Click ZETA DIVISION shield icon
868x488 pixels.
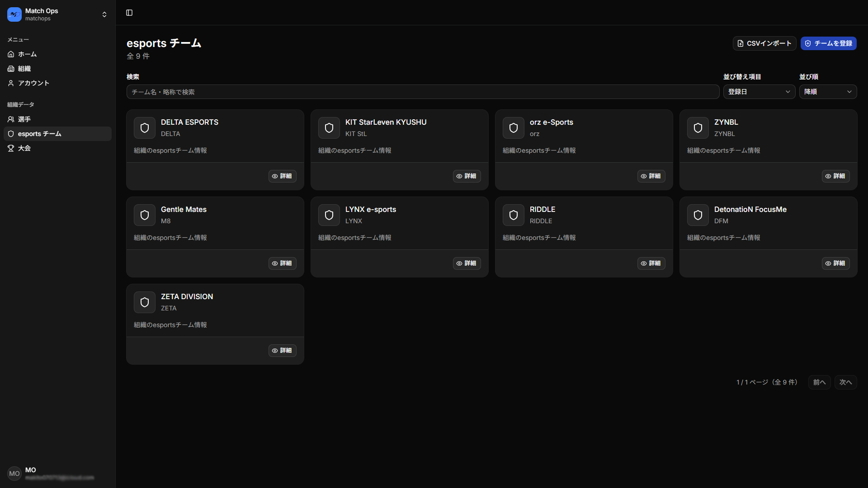click(145, 302)
